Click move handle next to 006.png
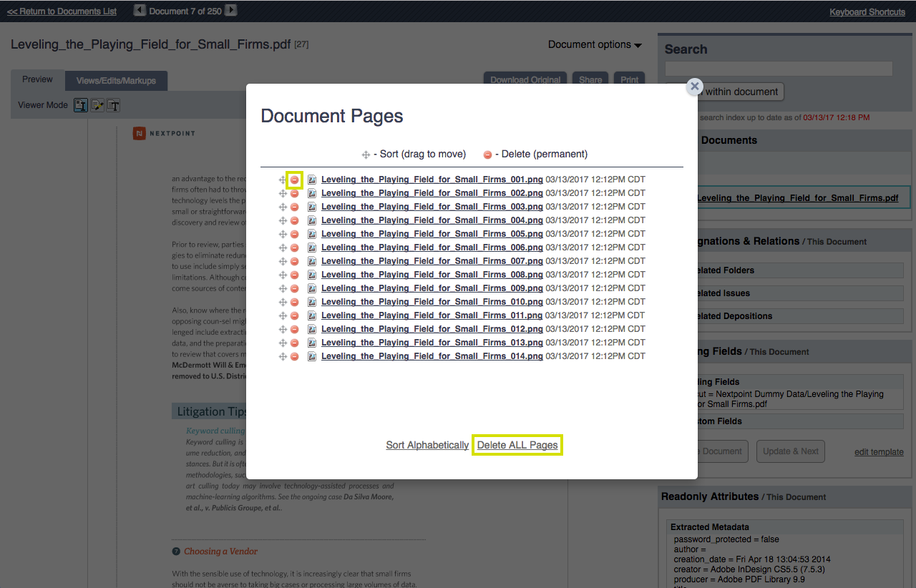The height and width of the screenshot is (588, 916). pos(283,248)
